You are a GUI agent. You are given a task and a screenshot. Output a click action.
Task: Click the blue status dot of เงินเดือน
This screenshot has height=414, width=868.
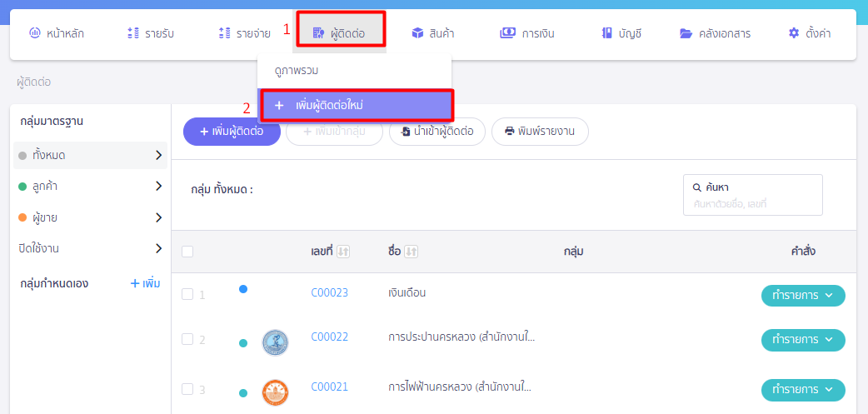(243, 289)
